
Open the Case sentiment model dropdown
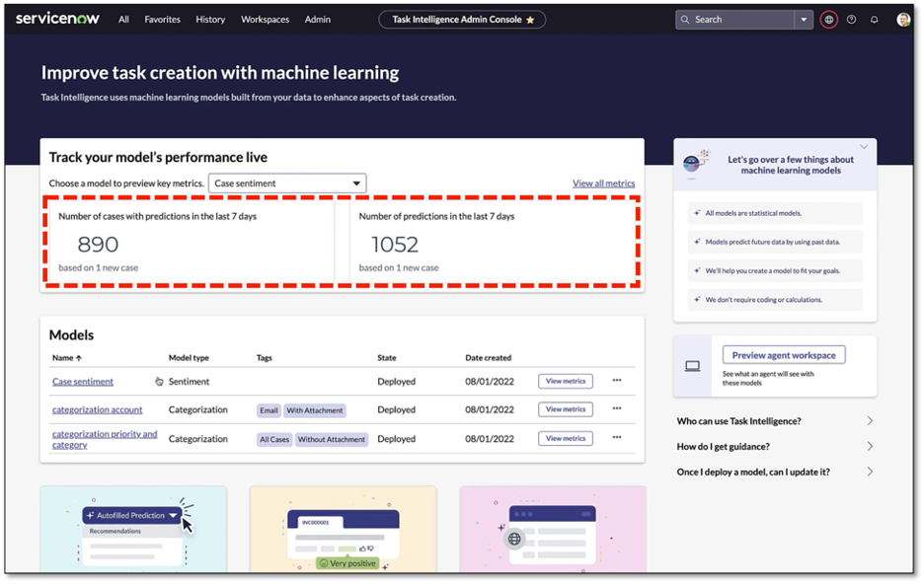287,183
